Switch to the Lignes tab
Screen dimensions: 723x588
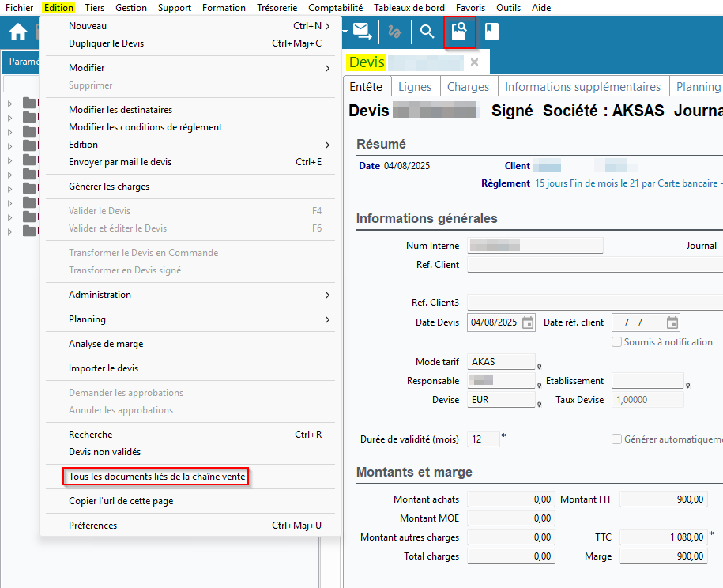tap(415, 87)
